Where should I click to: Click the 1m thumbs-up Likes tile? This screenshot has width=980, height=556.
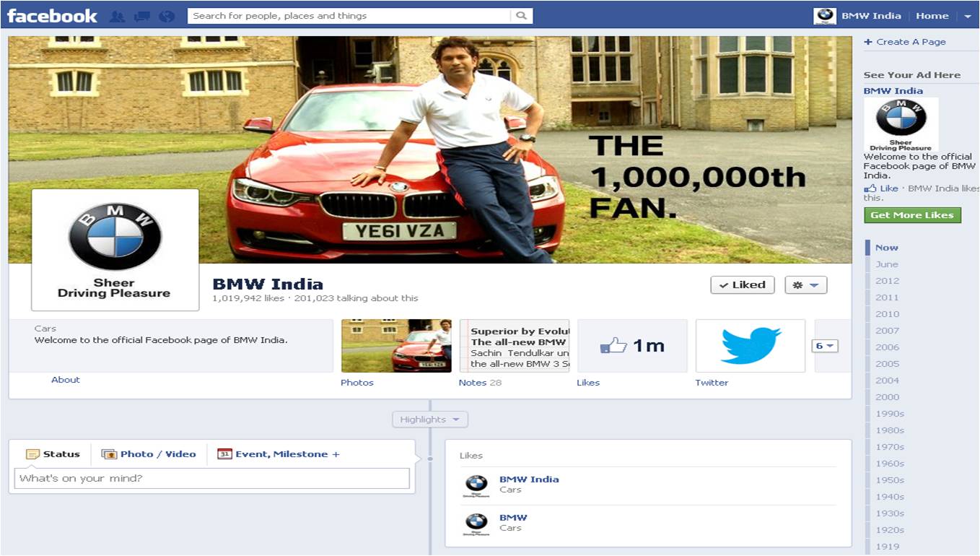(x=632, y=346)
